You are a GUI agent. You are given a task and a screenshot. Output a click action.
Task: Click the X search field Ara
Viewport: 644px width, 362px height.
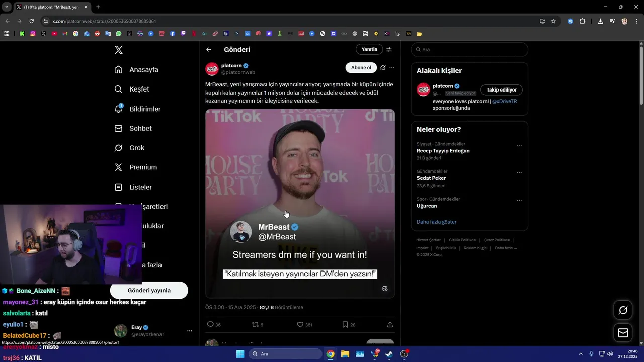(469, 50)
